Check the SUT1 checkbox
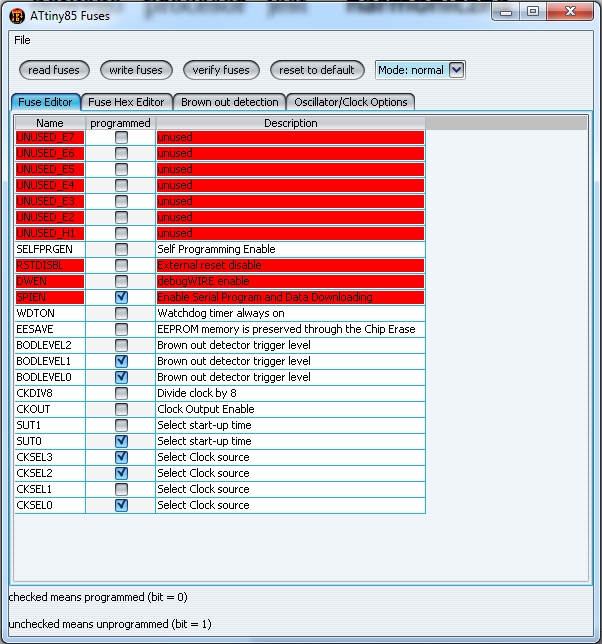Image resolution: width=602 pixels, height=644 pixels. 121,425
